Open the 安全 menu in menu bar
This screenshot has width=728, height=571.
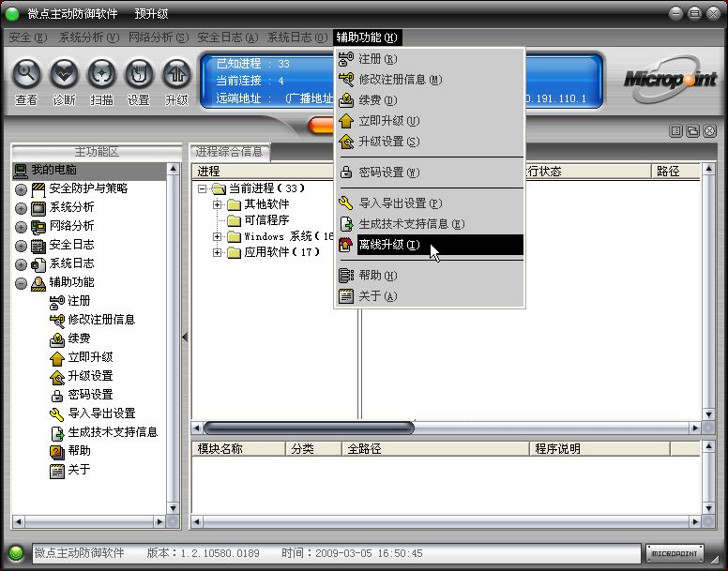tap(28, 38)
